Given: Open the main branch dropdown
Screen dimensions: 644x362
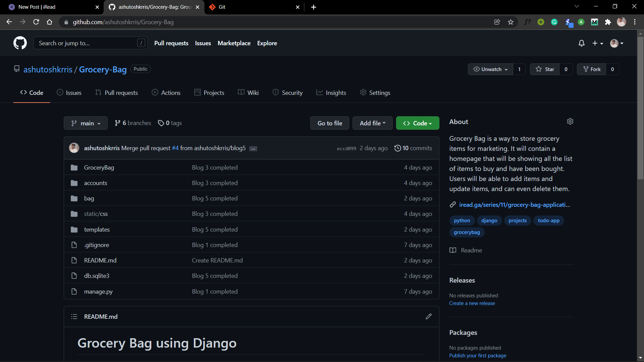Looking at the screenshot, I should [86, 123].
